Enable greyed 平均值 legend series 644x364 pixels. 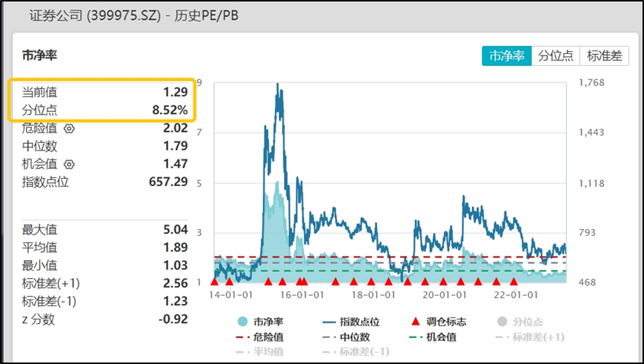pos(260,351)
